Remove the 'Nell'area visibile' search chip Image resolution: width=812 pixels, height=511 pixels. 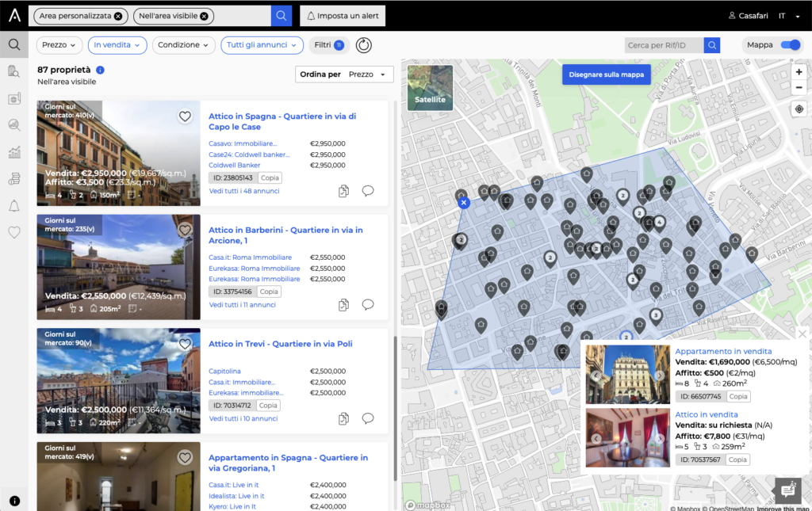pyautogui.click(x=204, y=16)
